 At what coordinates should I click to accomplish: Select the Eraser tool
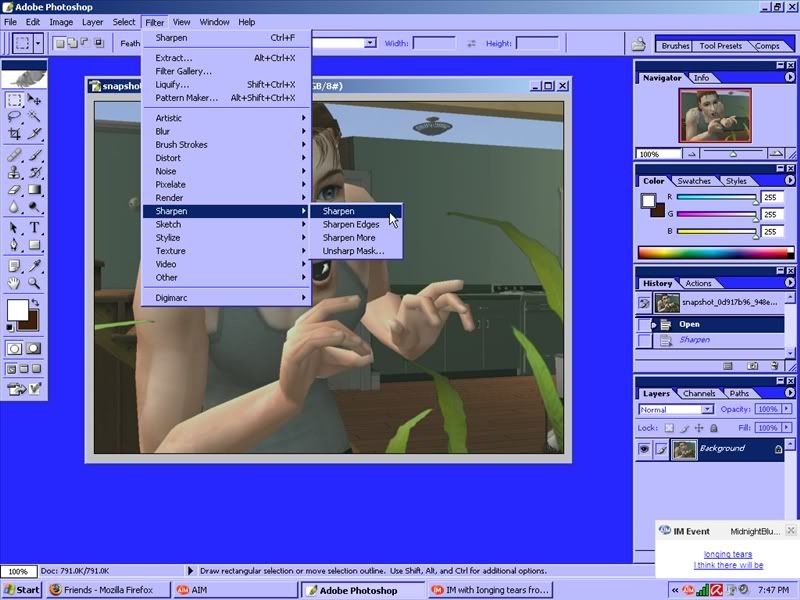tap(14, 189)
